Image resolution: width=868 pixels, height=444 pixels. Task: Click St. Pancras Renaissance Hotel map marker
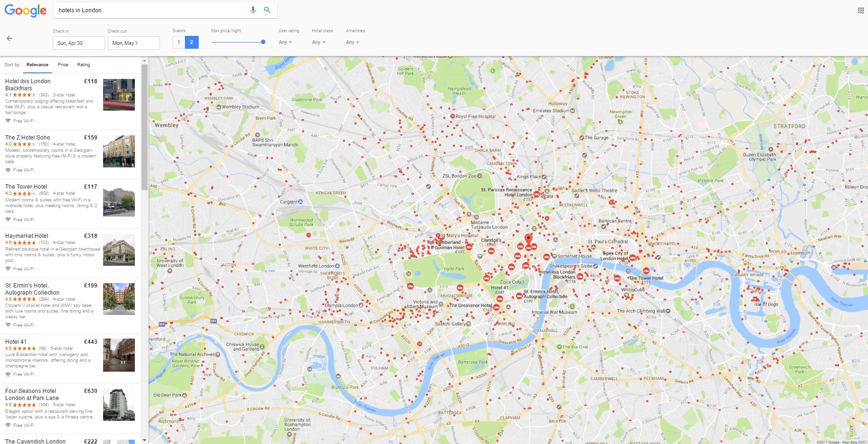coord(537,194)
